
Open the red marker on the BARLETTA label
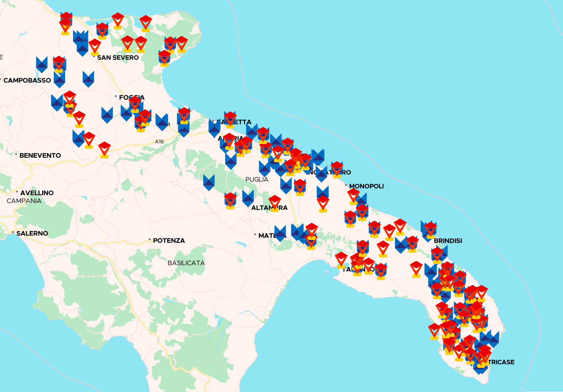(230, 119)
